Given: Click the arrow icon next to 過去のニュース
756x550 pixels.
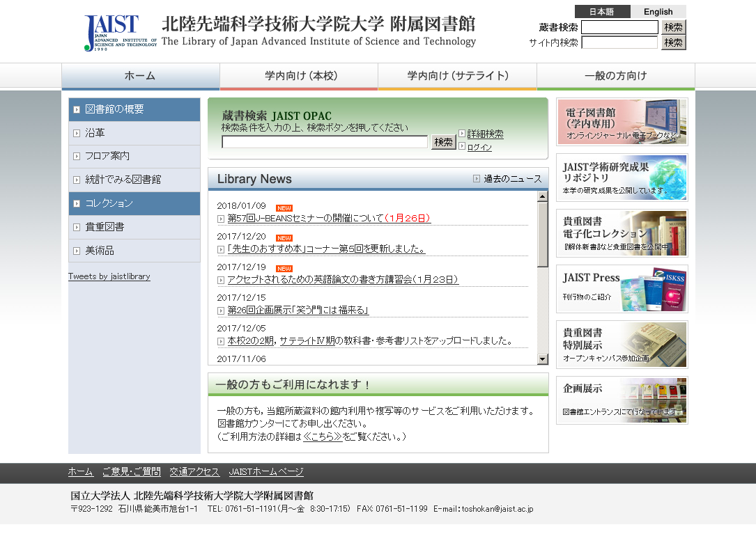Looking at the screenshot, I should [x=477, y=179].
